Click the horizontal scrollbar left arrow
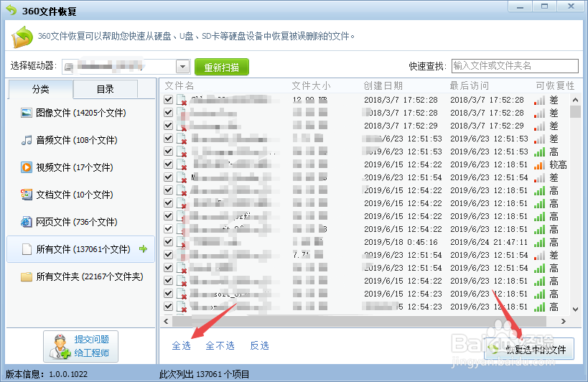The height and width of the screenshot is (382, 588). click(166, 321)
